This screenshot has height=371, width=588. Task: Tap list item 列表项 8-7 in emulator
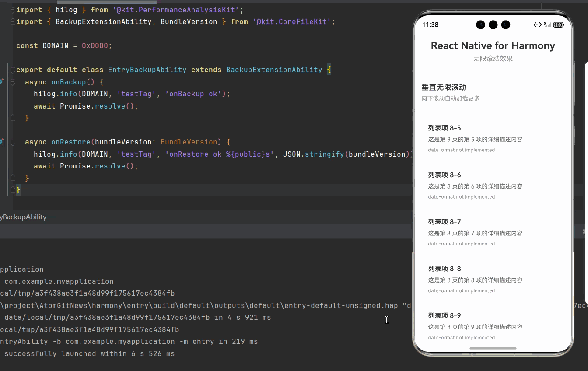pyautogui.click(x=493, y=232)
